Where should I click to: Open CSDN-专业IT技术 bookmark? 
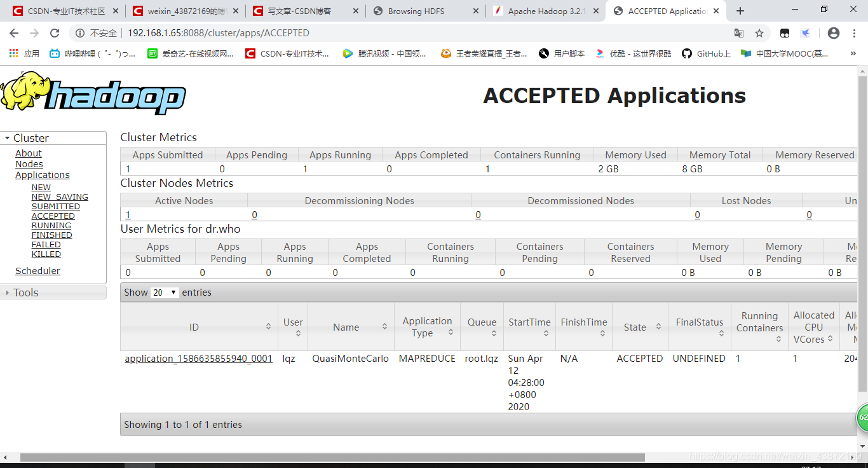pyautogui.click(x=287, y=54)
